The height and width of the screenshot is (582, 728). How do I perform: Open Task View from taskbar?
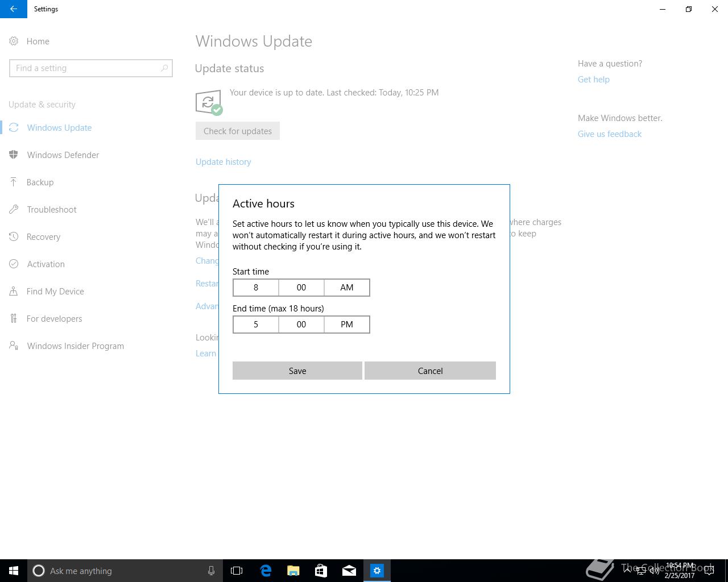237,571
